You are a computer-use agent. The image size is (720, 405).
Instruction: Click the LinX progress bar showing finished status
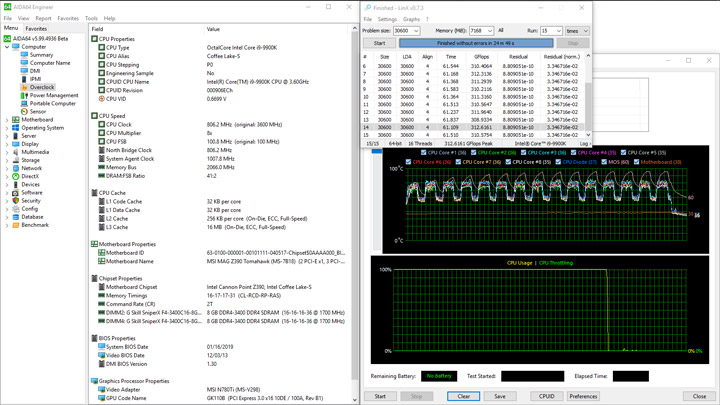click(476, 43)
